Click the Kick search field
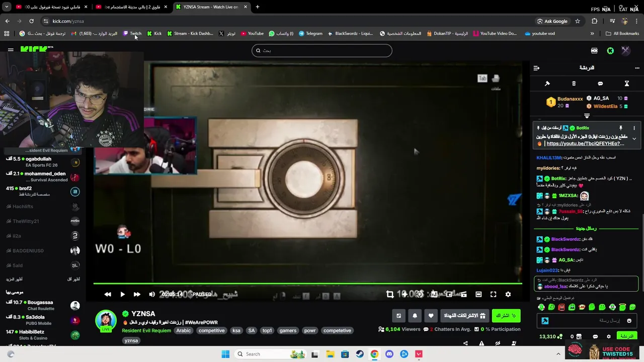The image size is (644, 362). tap(322, 50)
